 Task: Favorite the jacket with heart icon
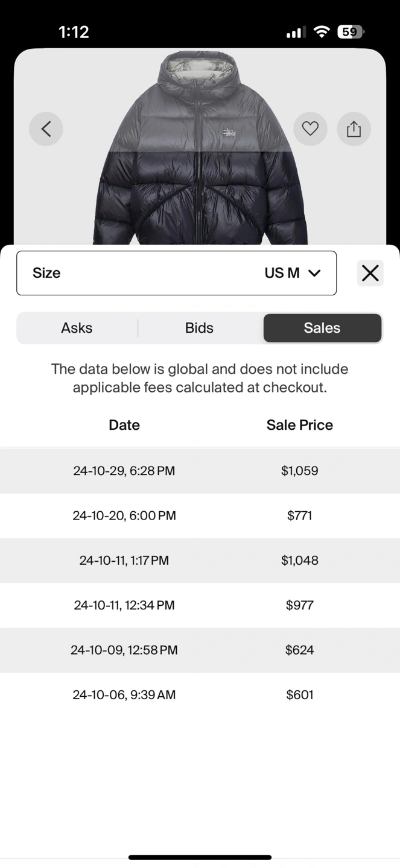pyautogui.click(x=310, y=128)
